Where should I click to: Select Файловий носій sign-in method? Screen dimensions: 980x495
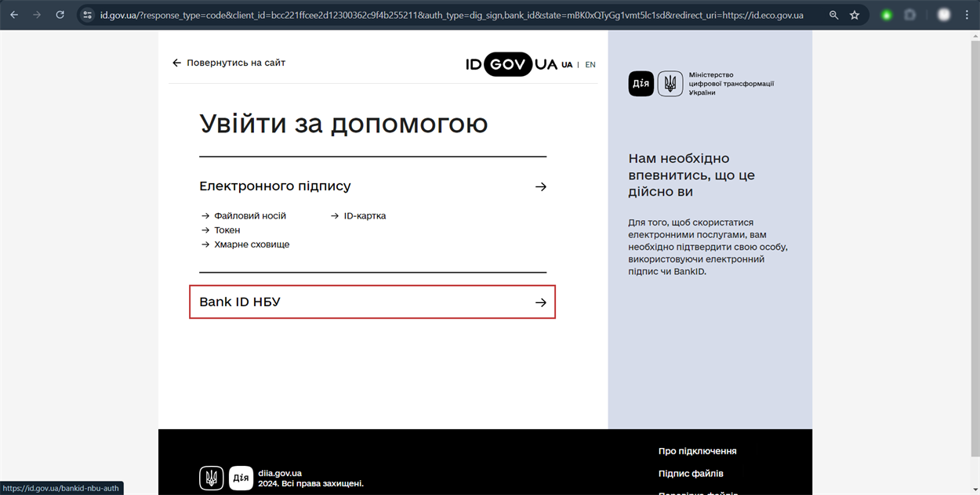coord(250,215)
